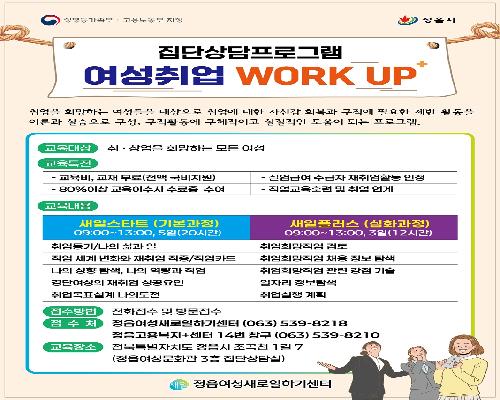Click the footer center logo beside 정읍여성새로일하기센터
Viewport: 500px width, 400px height.
click(179, 384)
